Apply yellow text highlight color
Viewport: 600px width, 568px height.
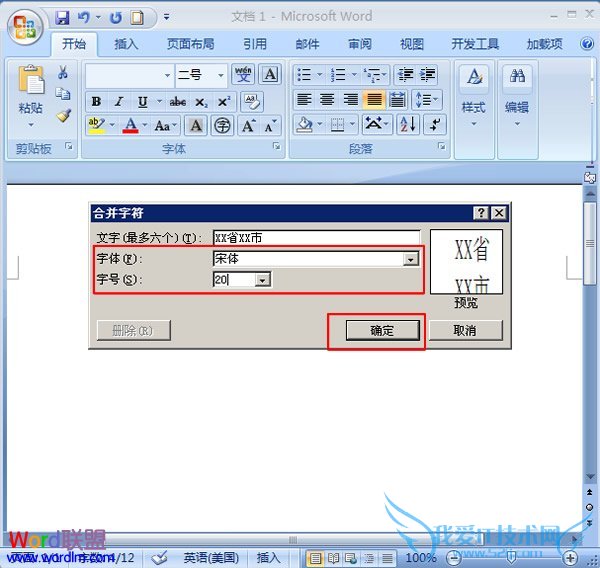(x=96, y=126)
